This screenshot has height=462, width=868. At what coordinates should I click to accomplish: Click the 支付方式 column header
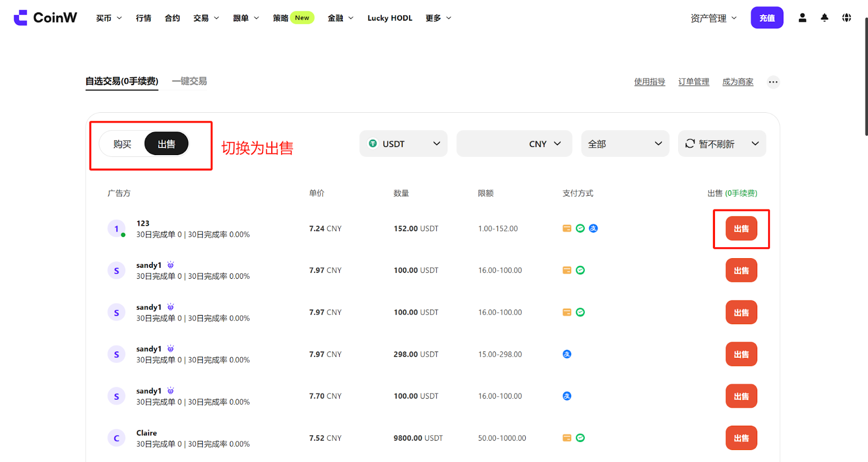pyautogui.click(x=578, y=193)
